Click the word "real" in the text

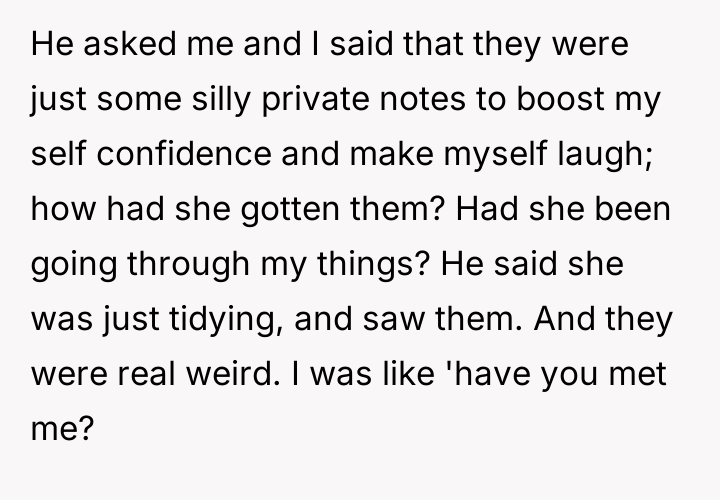coord(142,377)
